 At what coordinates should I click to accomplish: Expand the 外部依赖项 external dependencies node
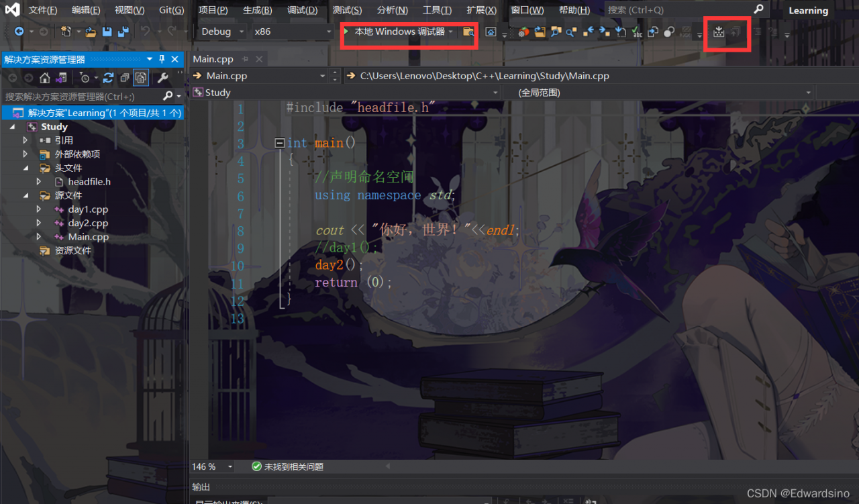coord(26,154)
